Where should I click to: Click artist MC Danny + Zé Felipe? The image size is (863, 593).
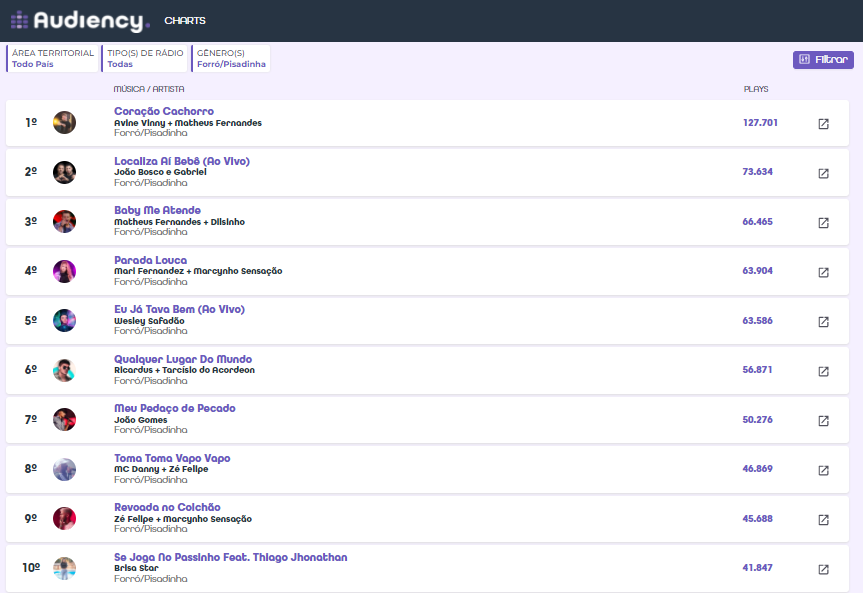coord(161,469)
